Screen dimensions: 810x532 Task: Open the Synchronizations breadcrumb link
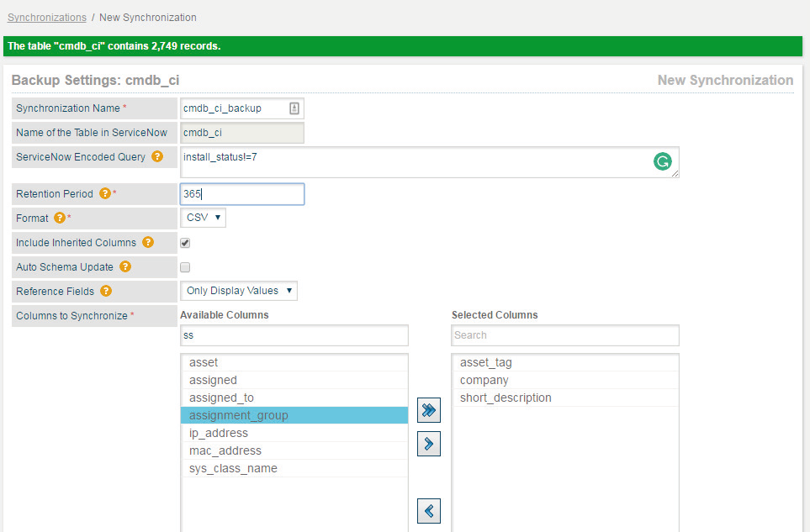coord(46,17)
